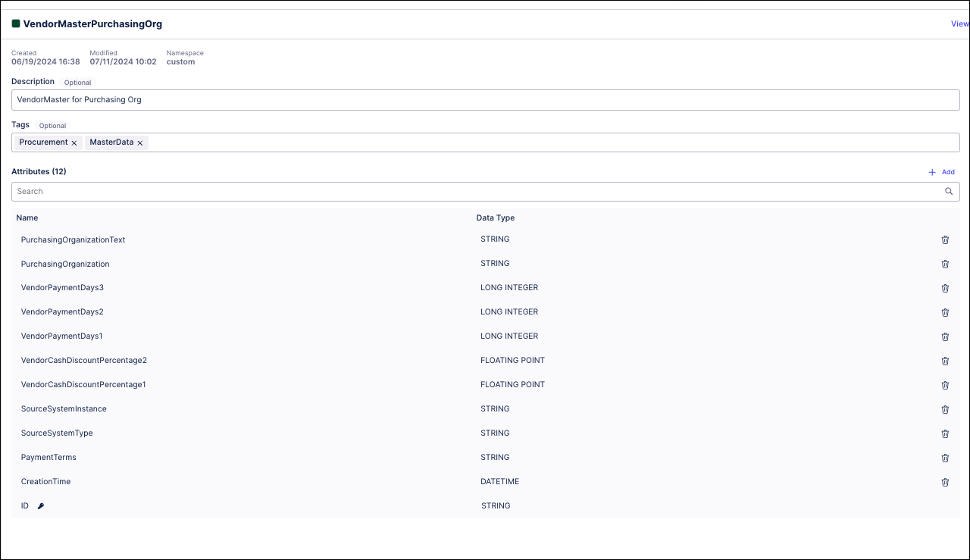The width and height of the screenshot is (970, 560).
Task: Delete the VendorPaymentDays2 attribute
Action: click(x=945, y=312)
